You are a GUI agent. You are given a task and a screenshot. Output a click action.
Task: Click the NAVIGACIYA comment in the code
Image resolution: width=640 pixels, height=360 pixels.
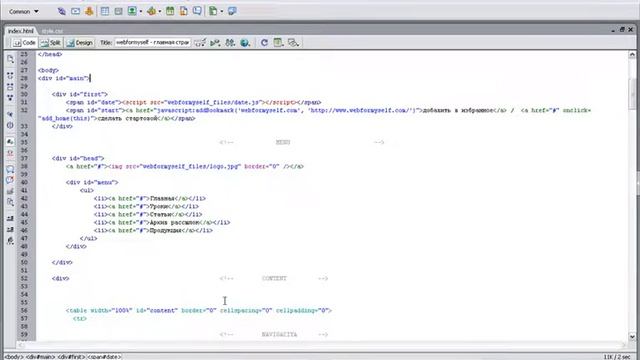coord(273,335)
